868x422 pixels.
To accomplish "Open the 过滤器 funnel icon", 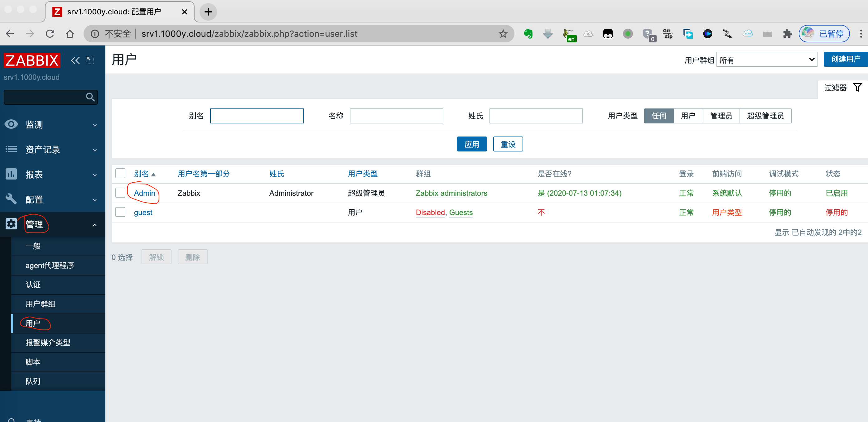I will click(x=857, y=87).
